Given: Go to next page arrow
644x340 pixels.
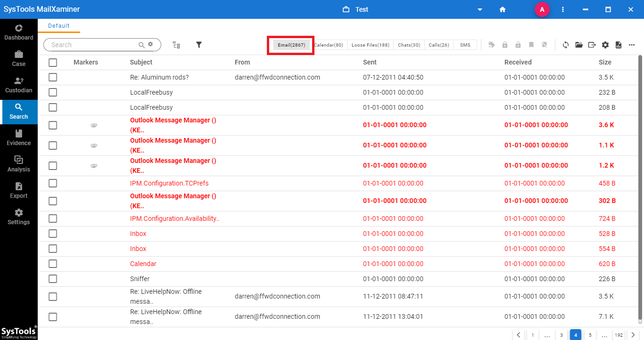Looking at the screenshot, I should tap(634, 335).
